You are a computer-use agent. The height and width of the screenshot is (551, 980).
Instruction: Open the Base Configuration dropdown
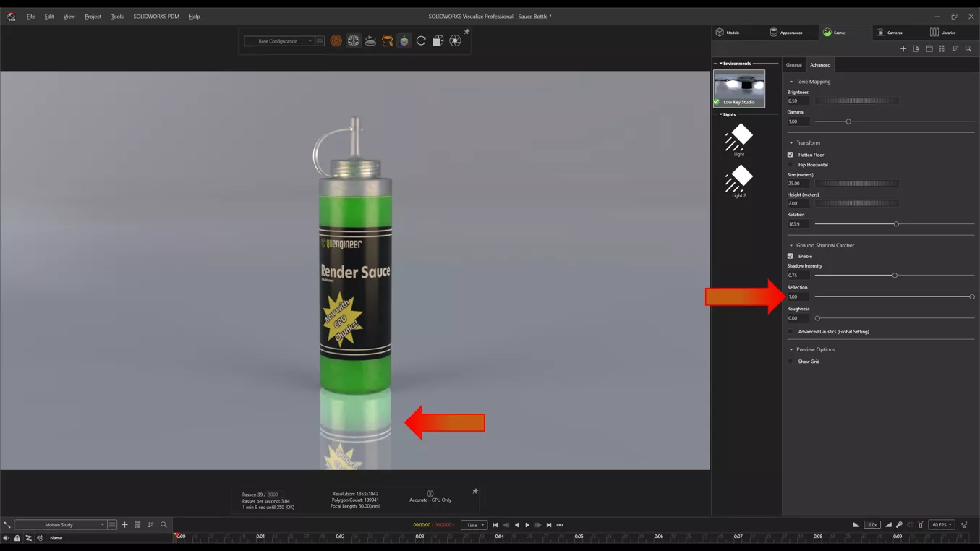[x=279, y=41]
